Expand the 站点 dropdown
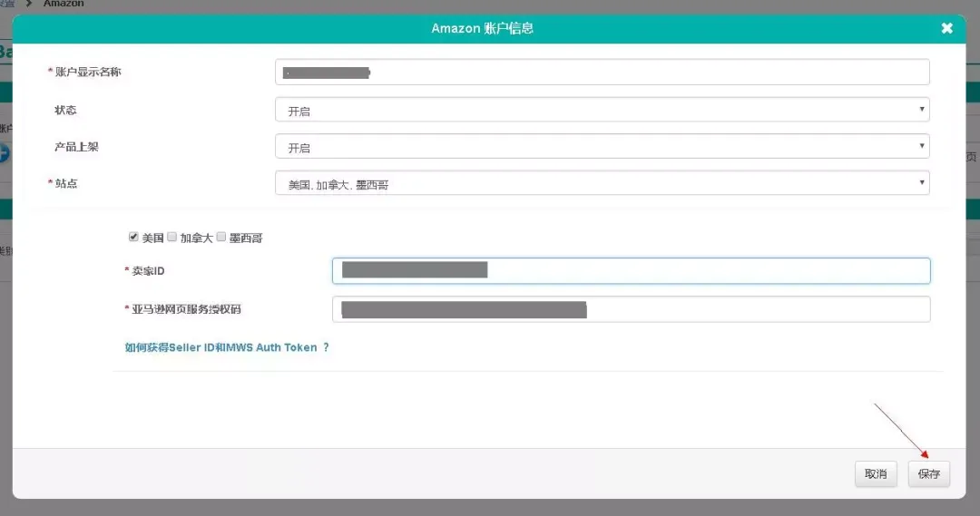The width and height of the screenshot is (980, 516). [602, 183]
